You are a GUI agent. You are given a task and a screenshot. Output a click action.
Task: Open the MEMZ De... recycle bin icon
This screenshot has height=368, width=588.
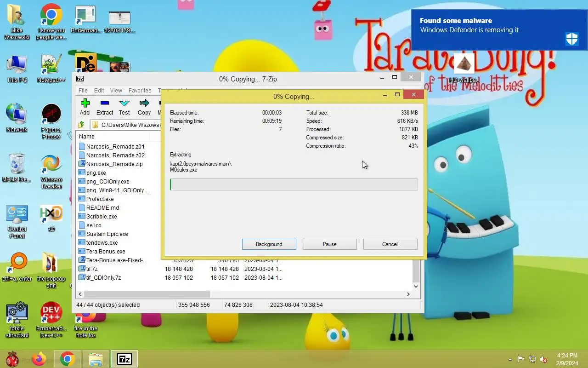[x=17, y=168]
